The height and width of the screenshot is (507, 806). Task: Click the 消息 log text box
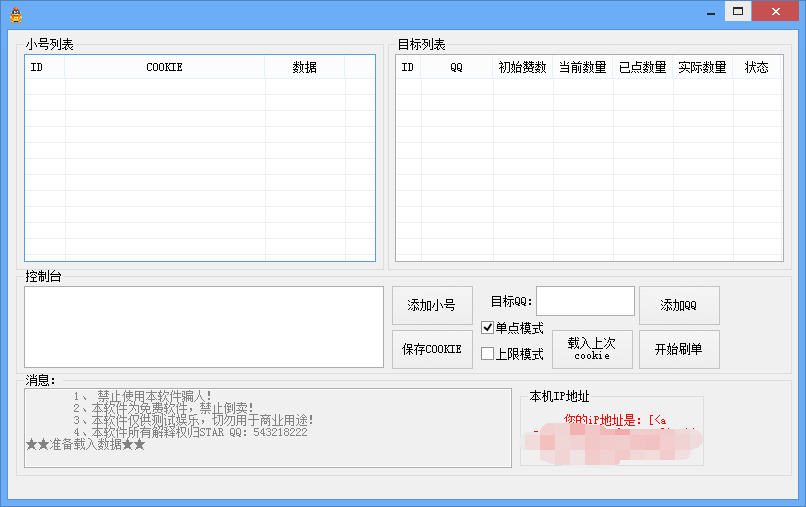pos(268,428)
